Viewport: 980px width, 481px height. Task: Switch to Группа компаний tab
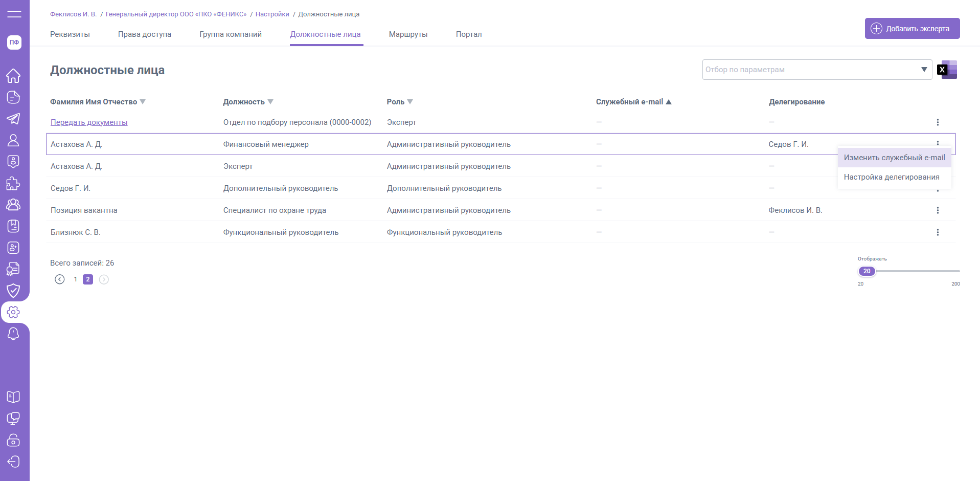tap(231, 34)
